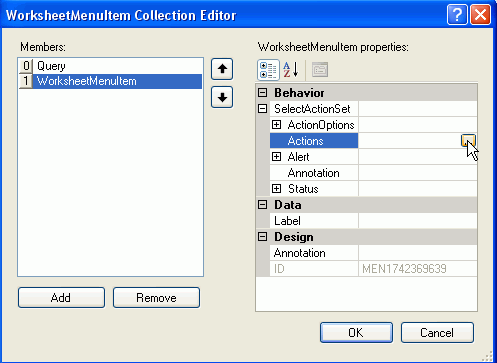Cancel the collection editor dialog
The width and height of the screenshot is (497, 363).
[x=437, y=332]
